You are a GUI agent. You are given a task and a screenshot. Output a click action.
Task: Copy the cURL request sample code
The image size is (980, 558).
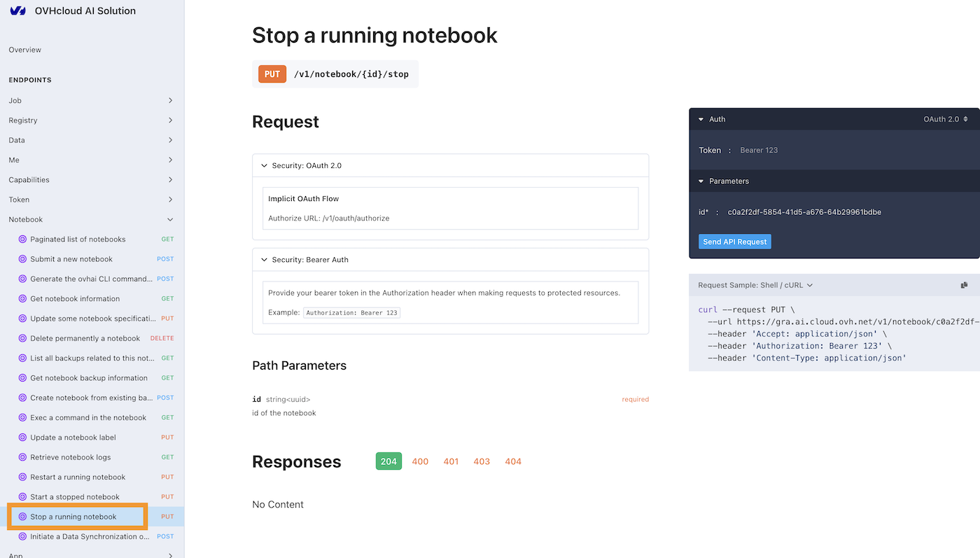point(964,284)
